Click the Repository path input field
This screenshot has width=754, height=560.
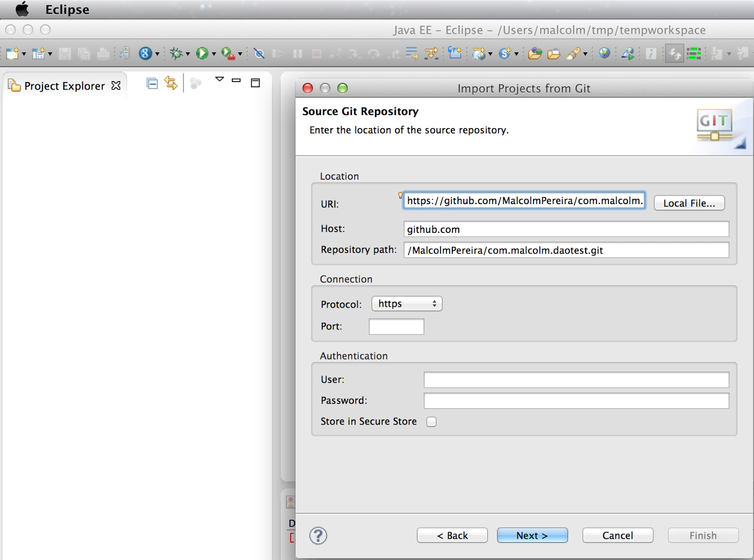[x=566, y=250]
